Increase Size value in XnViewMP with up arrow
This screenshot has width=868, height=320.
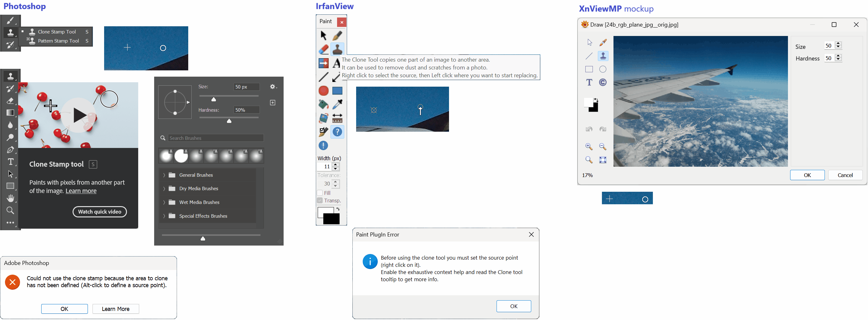(838, 43)
